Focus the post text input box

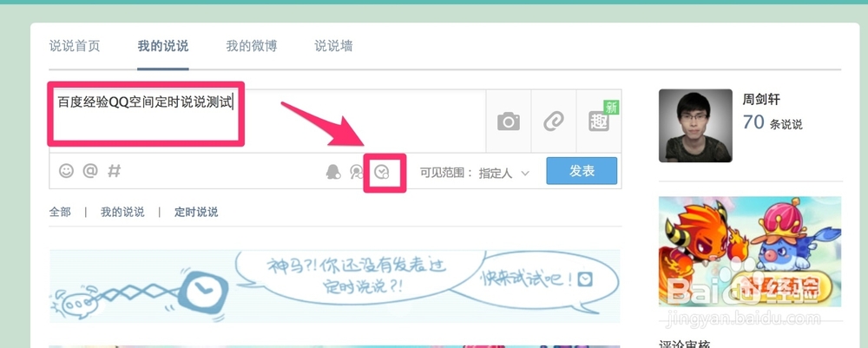[x=267, y=121]
